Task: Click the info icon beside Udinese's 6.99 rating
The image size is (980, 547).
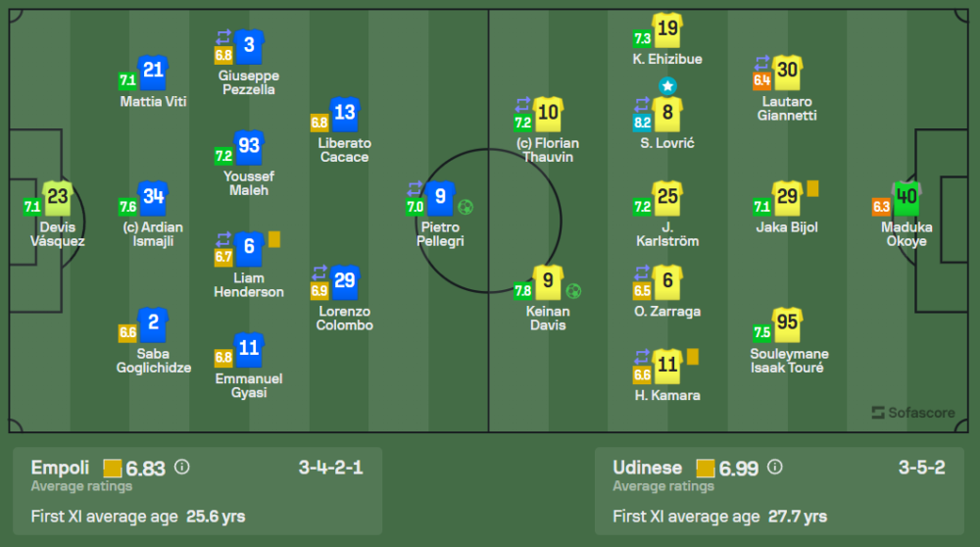Action: click(x=774, y=468)
